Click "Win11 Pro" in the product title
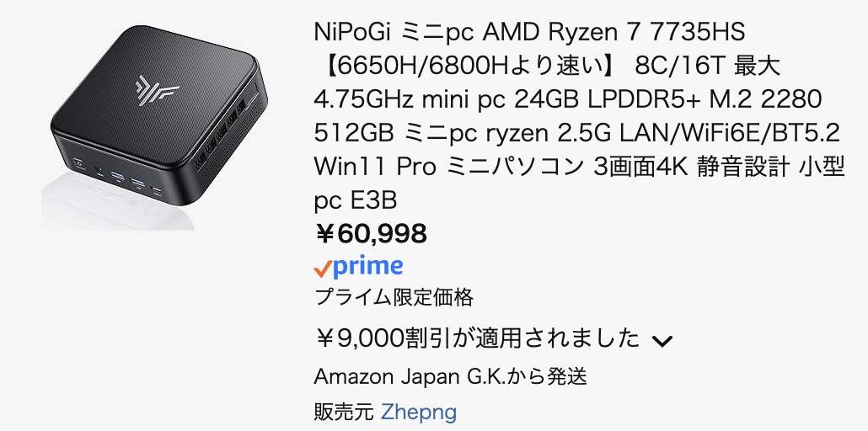Screen dimensions: 868x431 pos(374,167)
